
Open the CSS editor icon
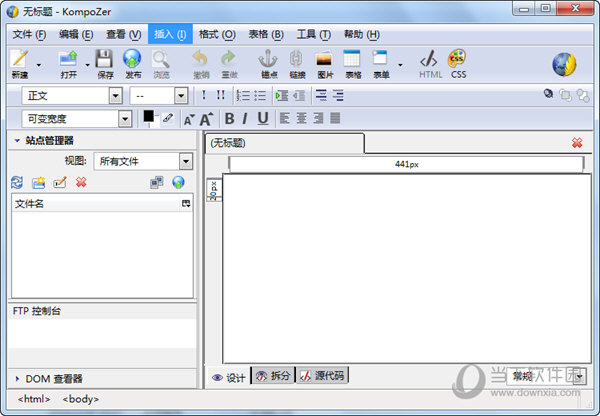[x=458, y=64]
